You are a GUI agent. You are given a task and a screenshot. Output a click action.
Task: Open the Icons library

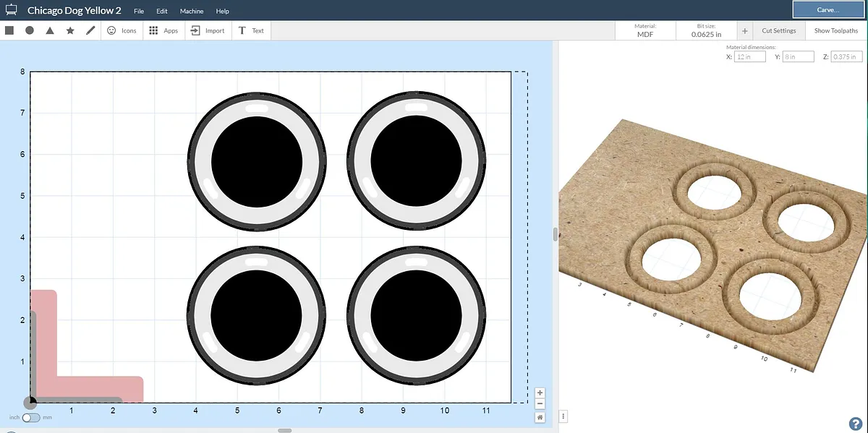click(x=122, y=30)
